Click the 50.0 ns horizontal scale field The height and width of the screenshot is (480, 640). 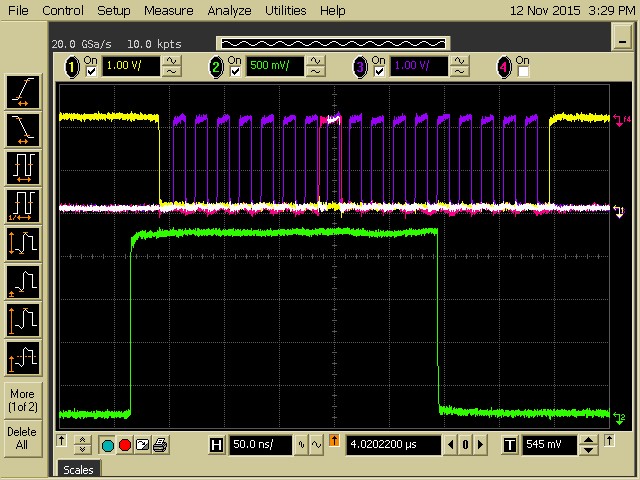pyautogui.click(x=259, y=443)
